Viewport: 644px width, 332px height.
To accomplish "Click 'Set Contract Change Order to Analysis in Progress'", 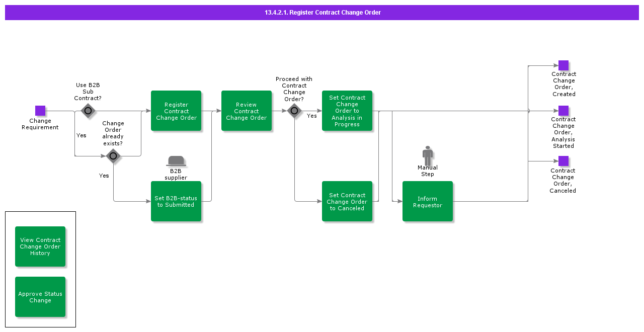I will click(347, 111).
